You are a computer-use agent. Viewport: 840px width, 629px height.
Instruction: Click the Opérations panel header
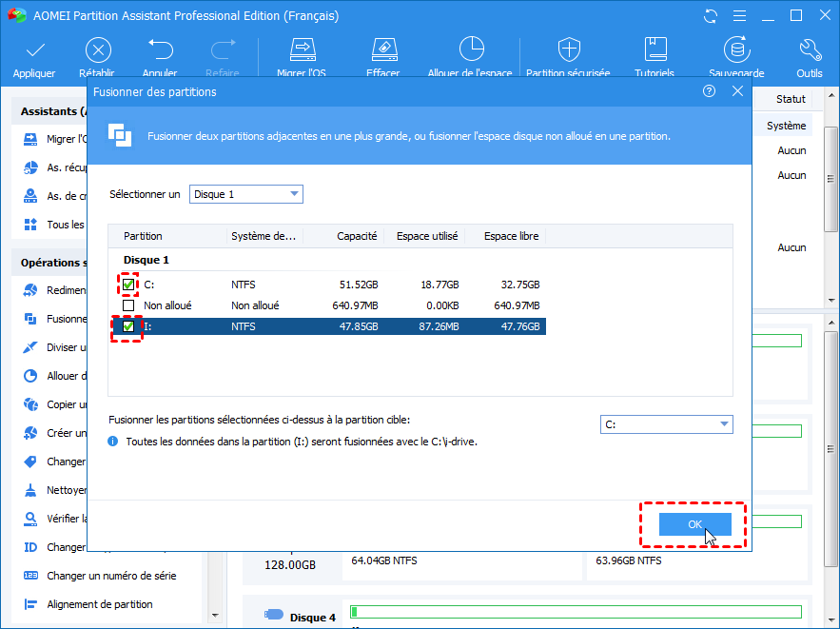pyautogui.click(x=49, y=263)
